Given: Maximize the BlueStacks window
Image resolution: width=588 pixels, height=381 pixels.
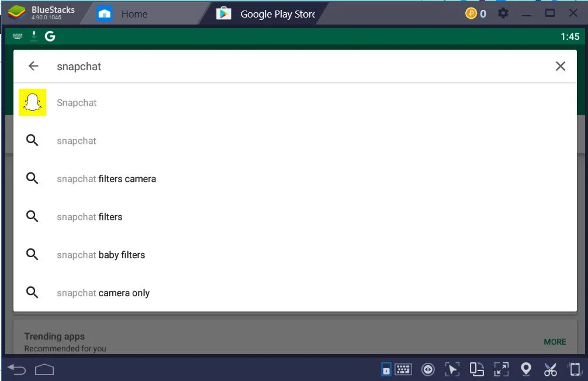Looking at the screenshot, I should [x=550, y=13].
